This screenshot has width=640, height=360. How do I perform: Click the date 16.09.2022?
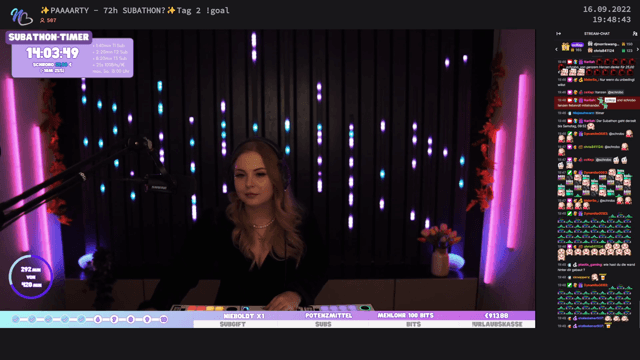tap(607, 9)
